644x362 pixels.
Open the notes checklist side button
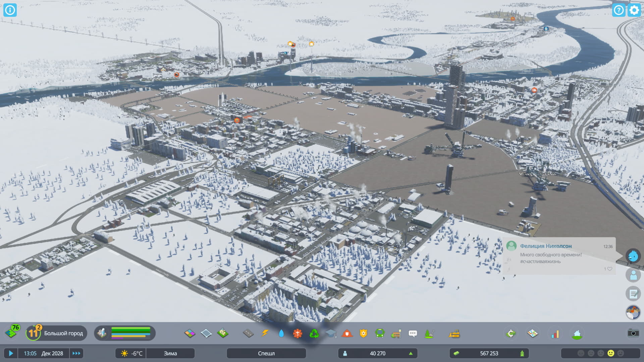(633, 294)
